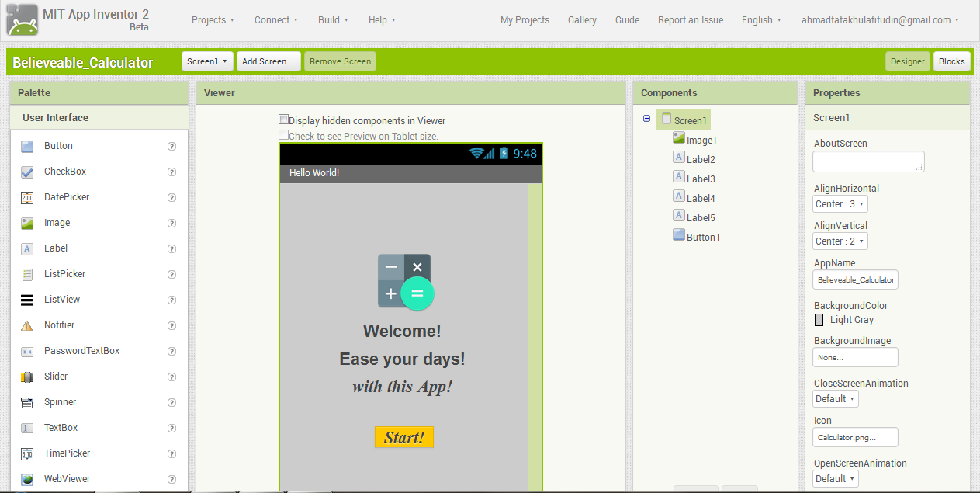
Task: Open the Gallery link
Action: coord(582,20)
